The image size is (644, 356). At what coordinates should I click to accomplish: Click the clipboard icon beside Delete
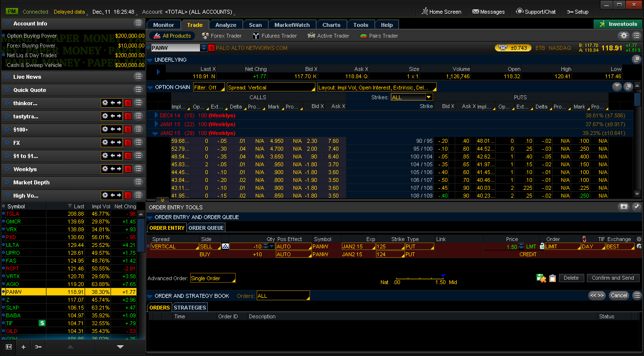click(x=553, y=278)
